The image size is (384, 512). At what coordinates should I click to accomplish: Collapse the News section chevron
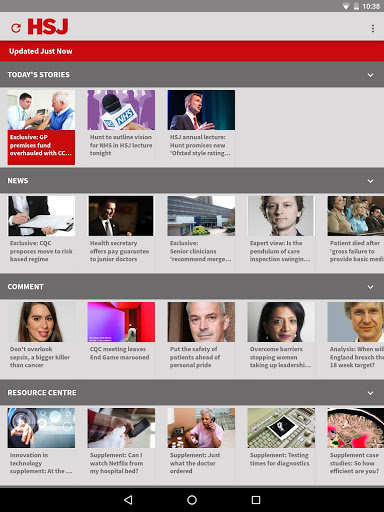tap(370, 181)
